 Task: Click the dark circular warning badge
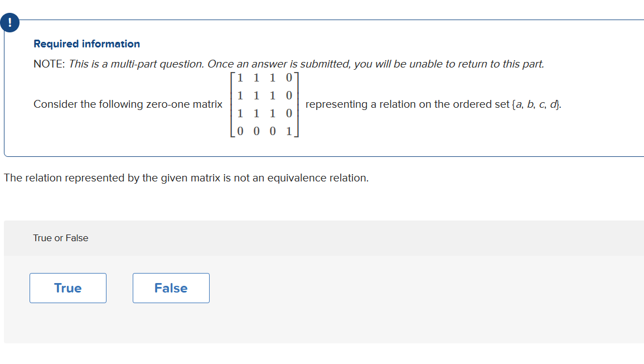pyautogui.click(x=10, y=22)
